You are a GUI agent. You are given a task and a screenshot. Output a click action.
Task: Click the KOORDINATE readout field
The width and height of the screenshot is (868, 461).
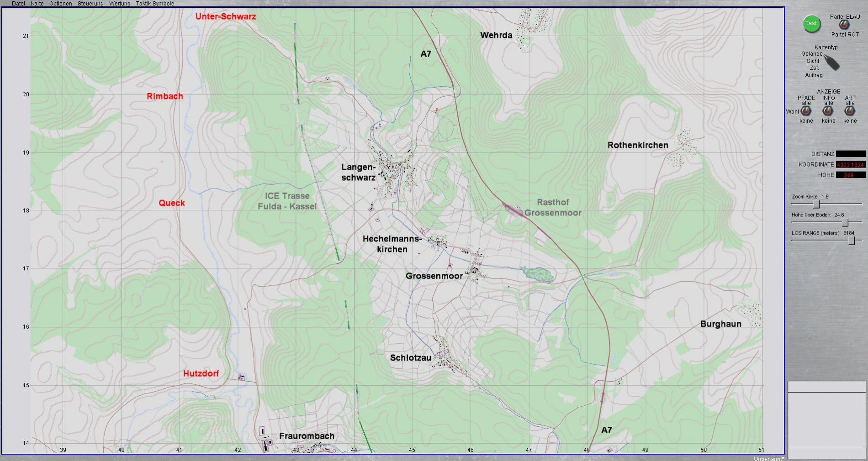(x=850, y=165)
